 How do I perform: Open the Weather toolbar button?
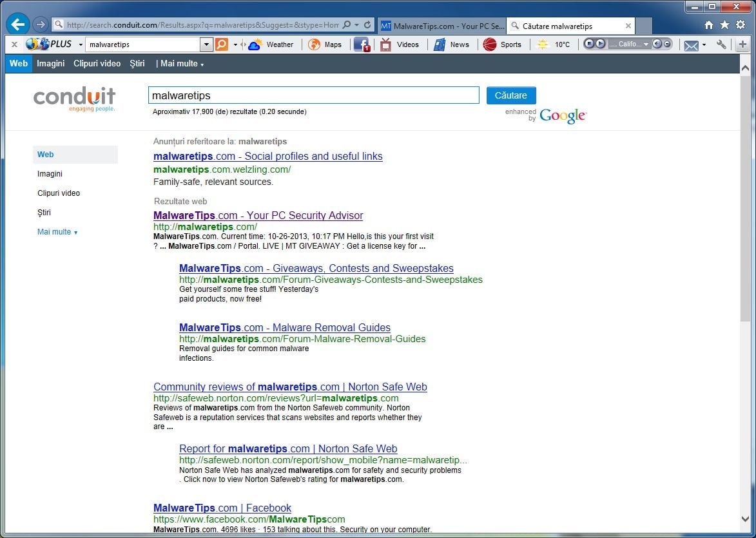point(271,44)
